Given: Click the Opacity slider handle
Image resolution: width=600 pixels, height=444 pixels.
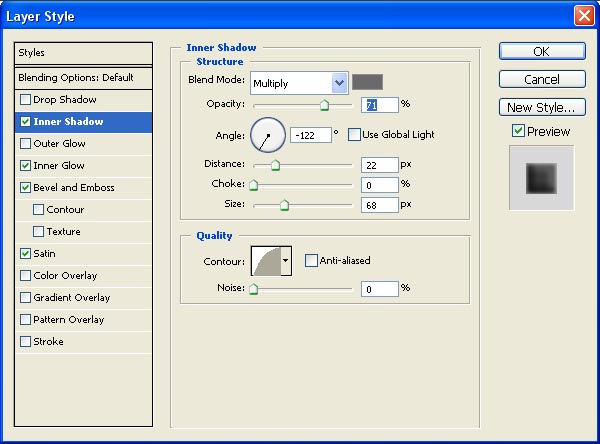Looking at the screenshot, I should point(324,105).
